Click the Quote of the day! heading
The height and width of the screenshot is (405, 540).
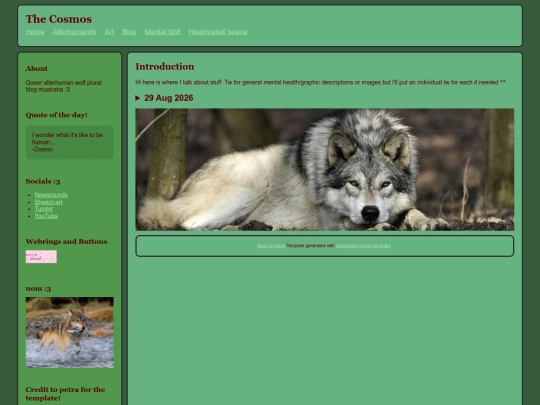pyautogui.click(x=56, y=115)
